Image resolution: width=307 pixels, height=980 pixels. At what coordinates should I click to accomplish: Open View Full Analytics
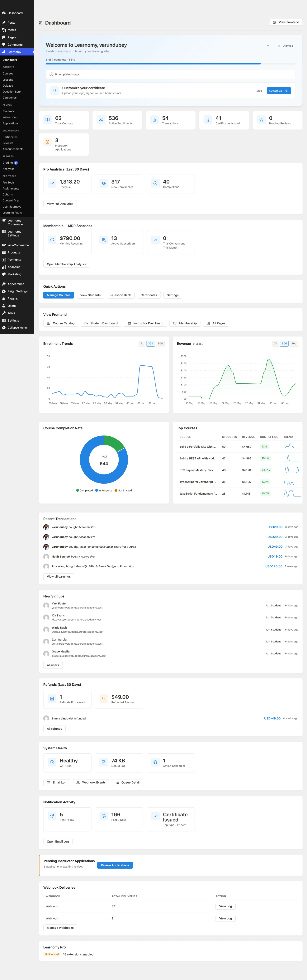click(60, 204)
